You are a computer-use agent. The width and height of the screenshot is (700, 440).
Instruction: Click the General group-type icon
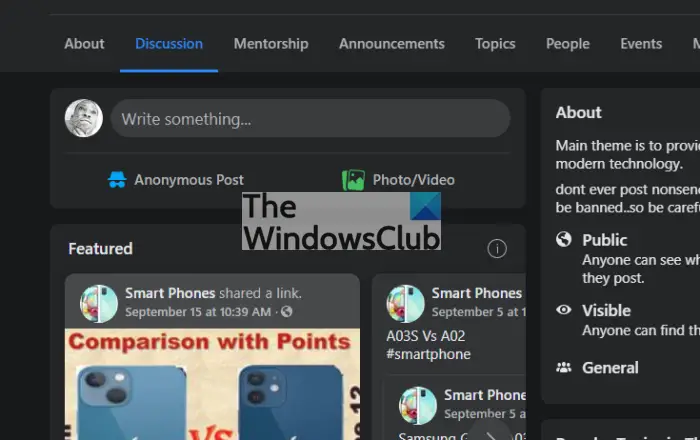click(x=563, y=367)
